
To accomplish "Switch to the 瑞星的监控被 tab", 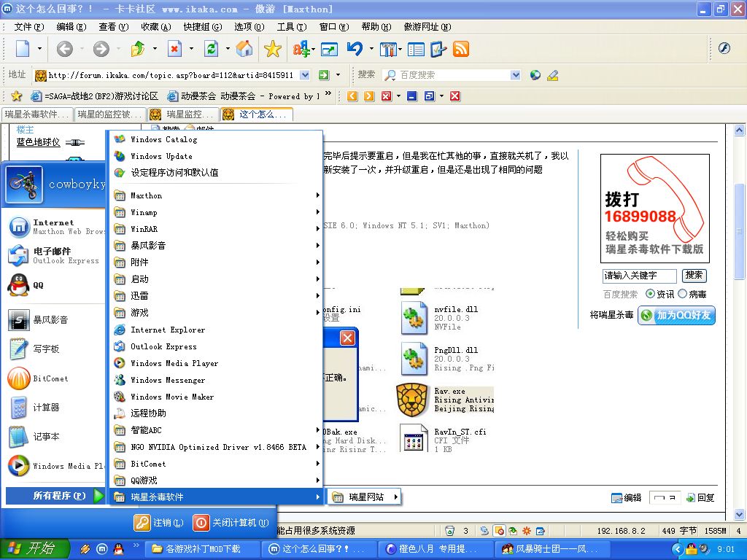I will (110, 114).
